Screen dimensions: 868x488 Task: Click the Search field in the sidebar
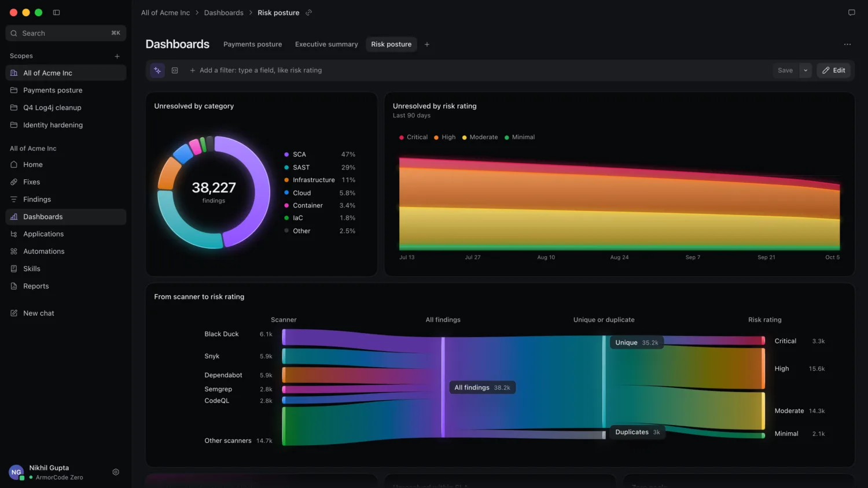66,33
